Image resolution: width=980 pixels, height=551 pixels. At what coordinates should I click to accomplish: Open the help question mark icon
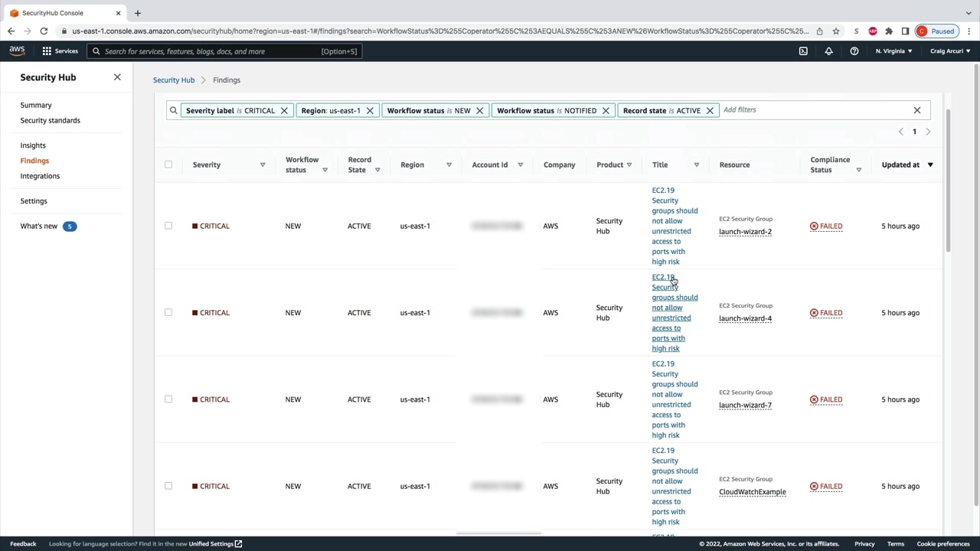coord(854,51)
